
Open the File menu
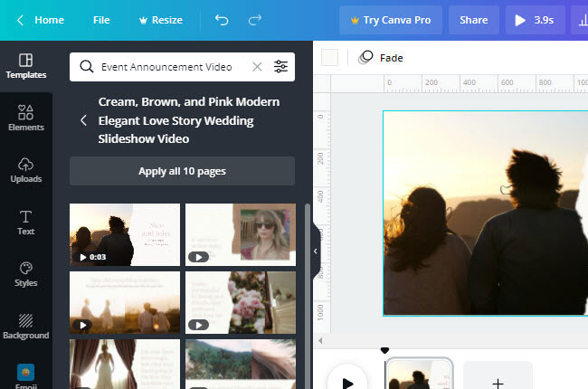click(101, 20)
